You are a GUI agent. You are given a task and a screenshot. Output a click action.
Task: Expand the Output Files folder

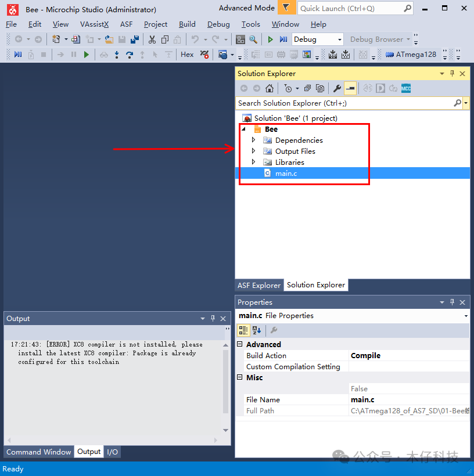[253, 151]
